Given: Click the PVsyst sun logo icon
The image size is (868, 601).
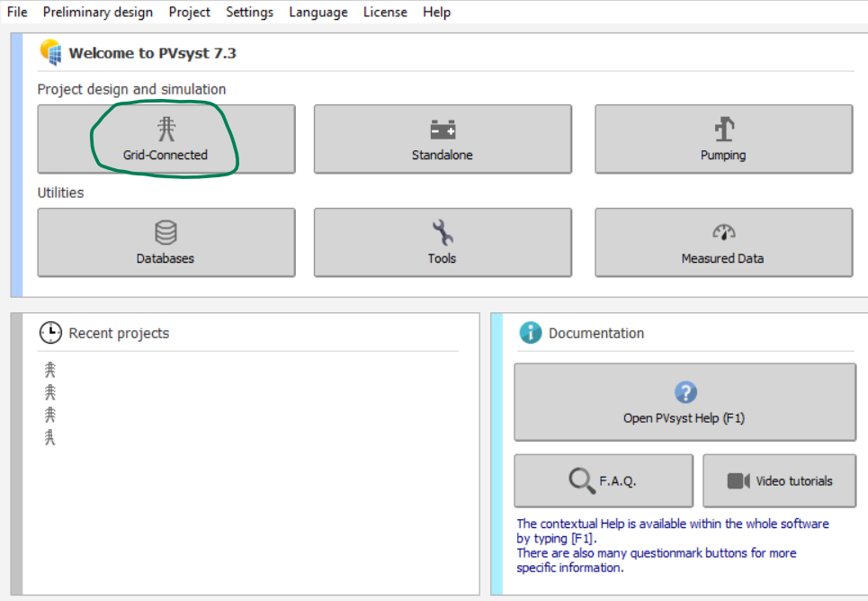Looking at the screenshot, I should tap(51, 52).
